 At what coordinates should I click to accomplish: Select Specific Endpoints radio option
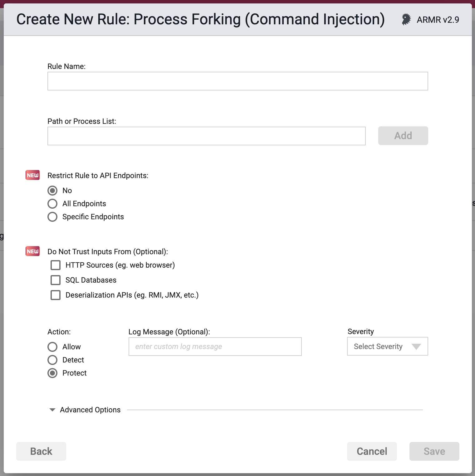[52, 217]
